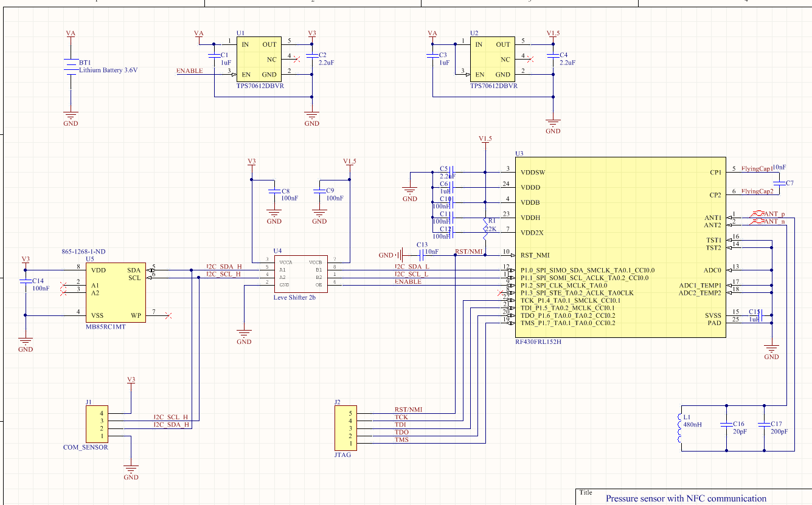Select the GND symbol under the battery
This screenshot has height=505, width=812.
[70, 115]
